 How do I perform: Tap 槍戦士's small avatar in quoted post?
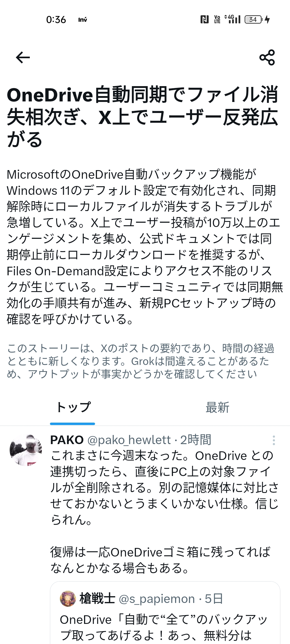(x=68, y=599)
